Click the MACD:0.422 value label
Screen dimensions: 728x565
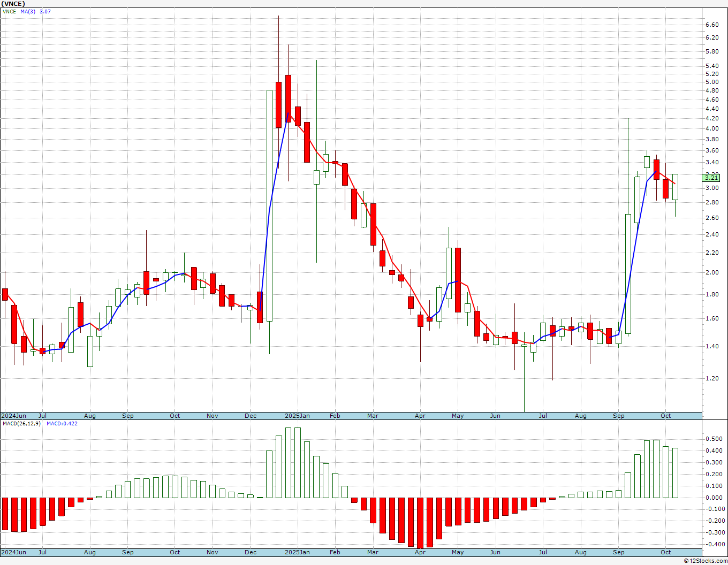point(62,424)
